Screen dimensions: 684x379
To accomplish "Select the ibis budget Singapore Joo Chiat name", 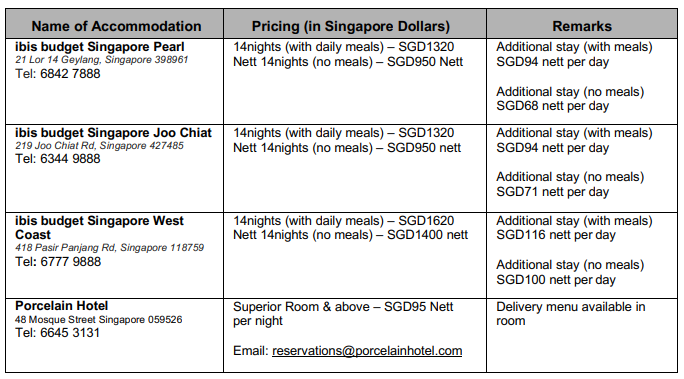I will click(113, 133).
